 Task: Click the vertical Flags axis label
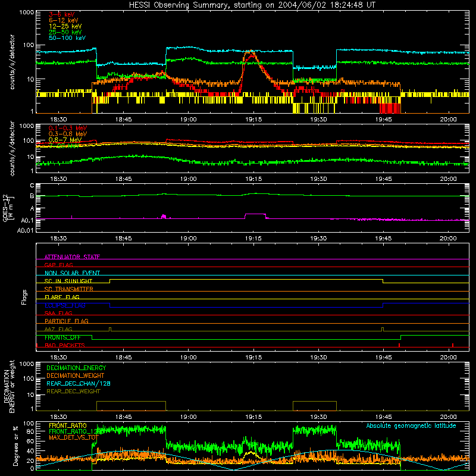pos(24,297)
